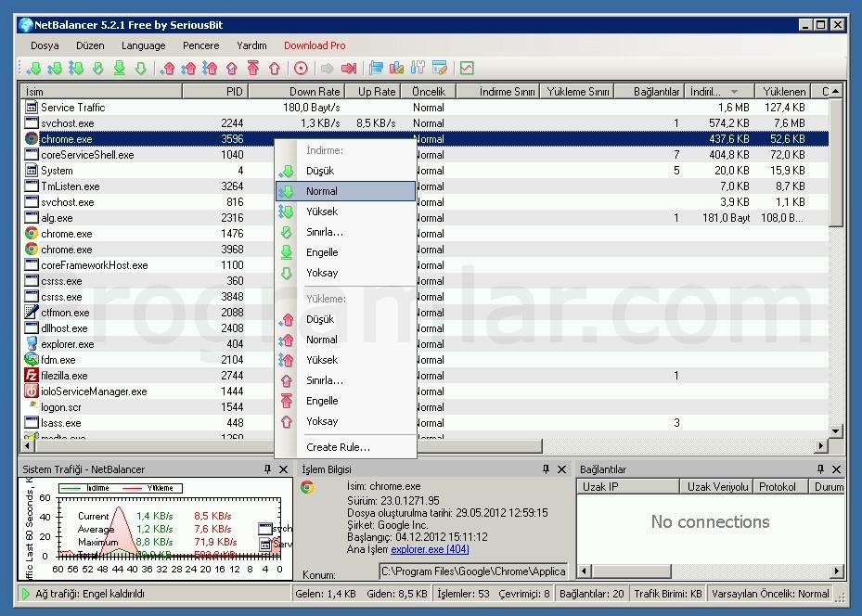Click the red ignore upload toolbar icon
862x616 pixels.
click(275, 68)
